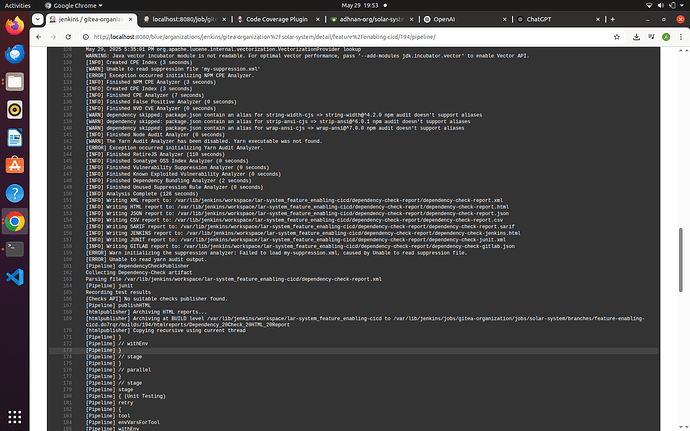Viewport: 690px width, 431px height.
Task: Open Files manager in dock
Action: pos(15,82)
